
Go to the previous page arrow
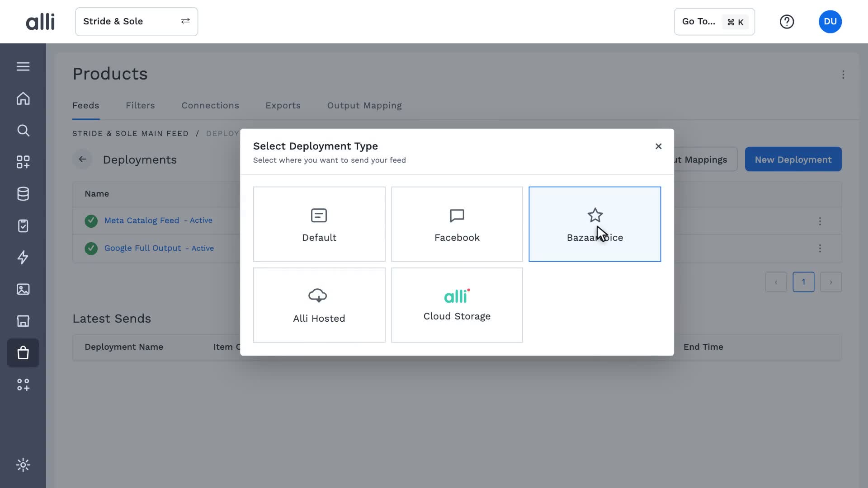point(776,282)
